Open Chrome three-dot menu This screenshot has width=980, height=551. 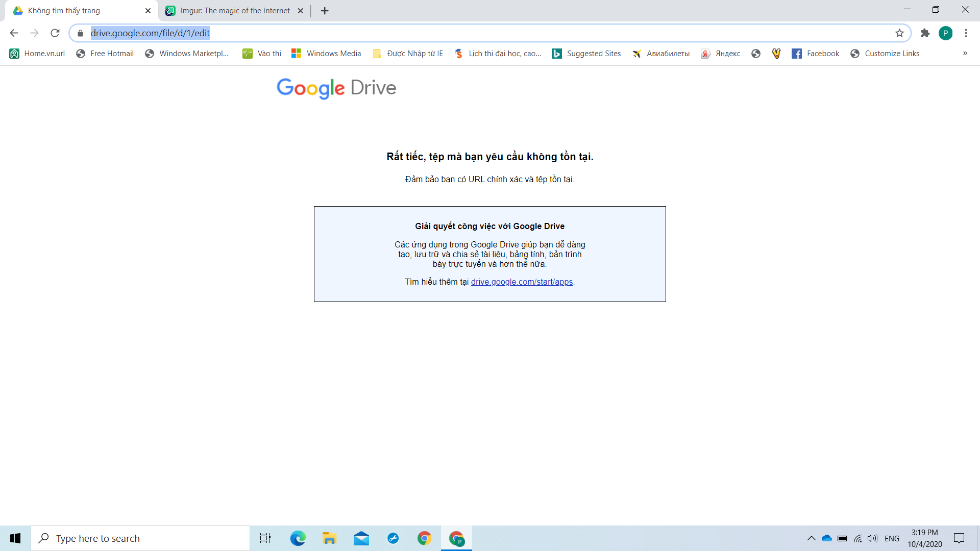[966, 33]
